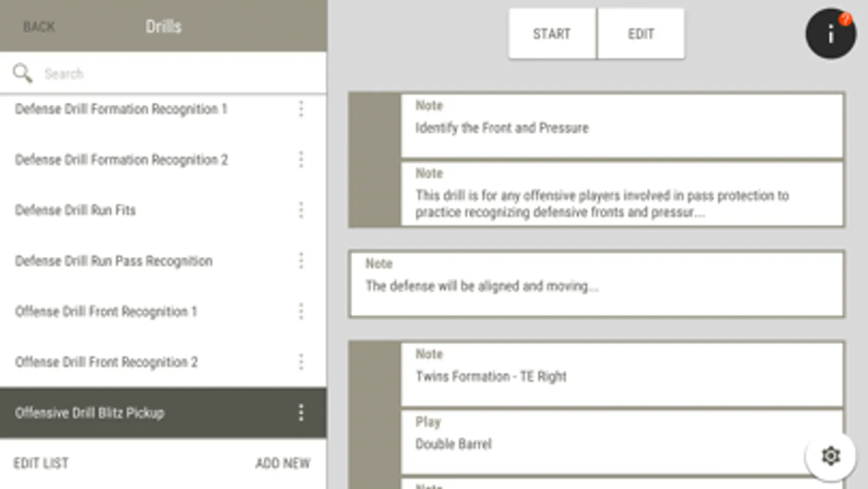Click the search magnifier icon
Screen dimensions: 868x489
(22, 72)
